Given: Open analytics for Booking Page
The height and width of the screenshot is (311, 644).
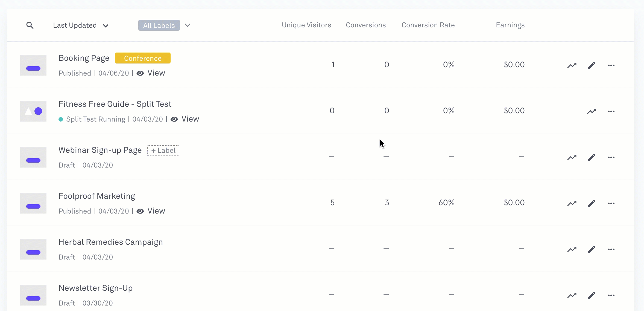Looking at the screenshot, I should coord(572,65).
